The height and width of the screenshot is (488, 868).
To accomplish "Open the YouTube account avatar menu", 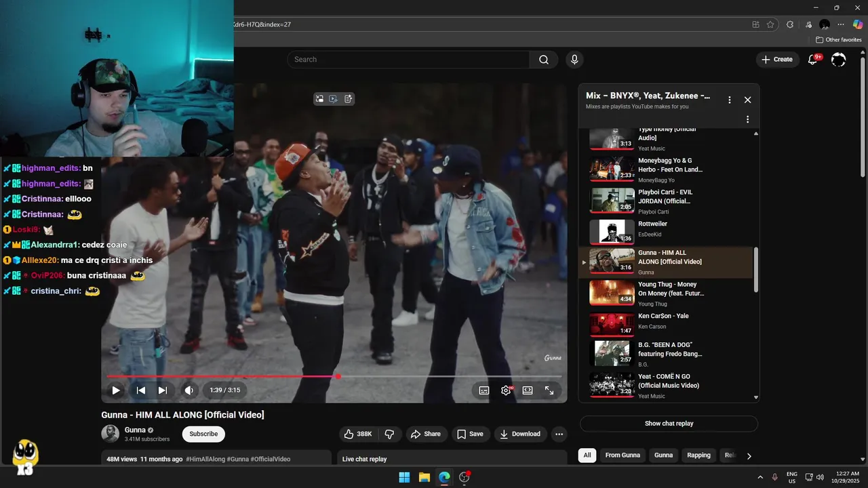I will click(x=839, y=60).
